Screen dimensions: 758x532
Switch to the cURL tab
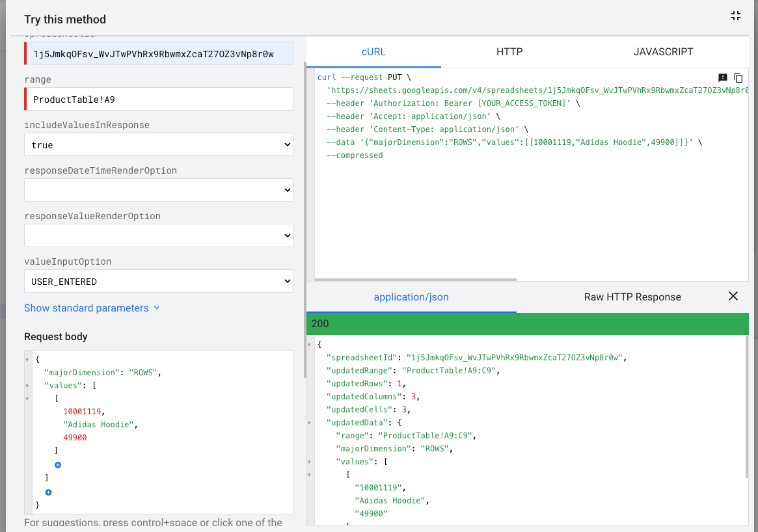tap(373, 51)
